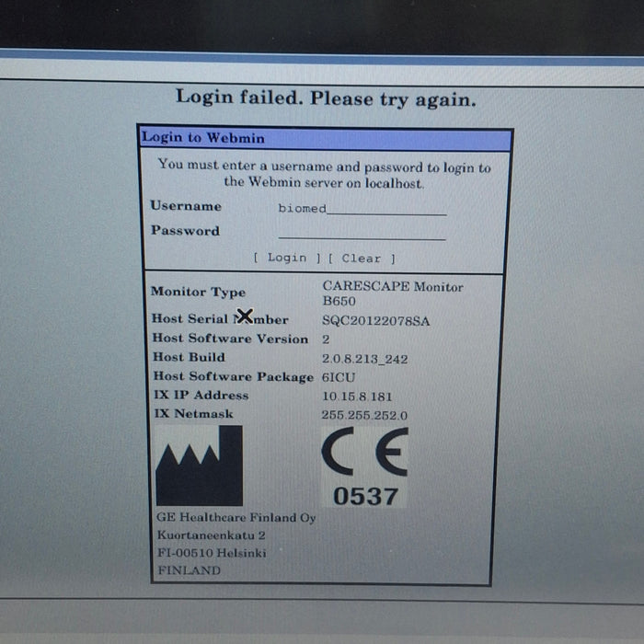Click the 0537 notified body number
This screenshot has height=644, width=644.
(365, 496)
